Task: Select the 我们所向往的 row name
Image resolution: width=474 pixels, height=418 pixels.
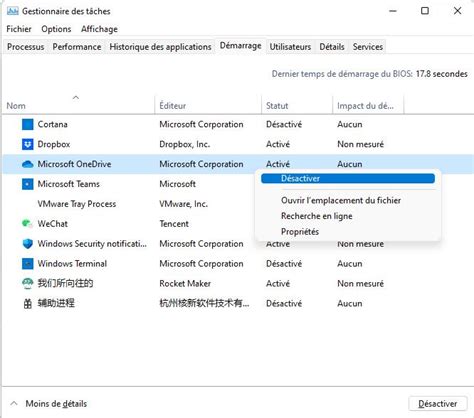Action: pos(65,283)
